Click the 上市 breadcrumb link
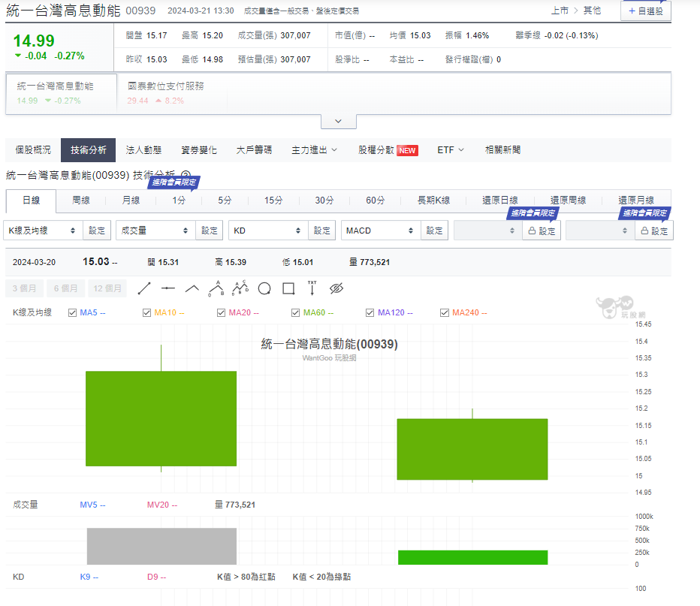This screenshot has width=700, height=606. click(x=560, y=11)
